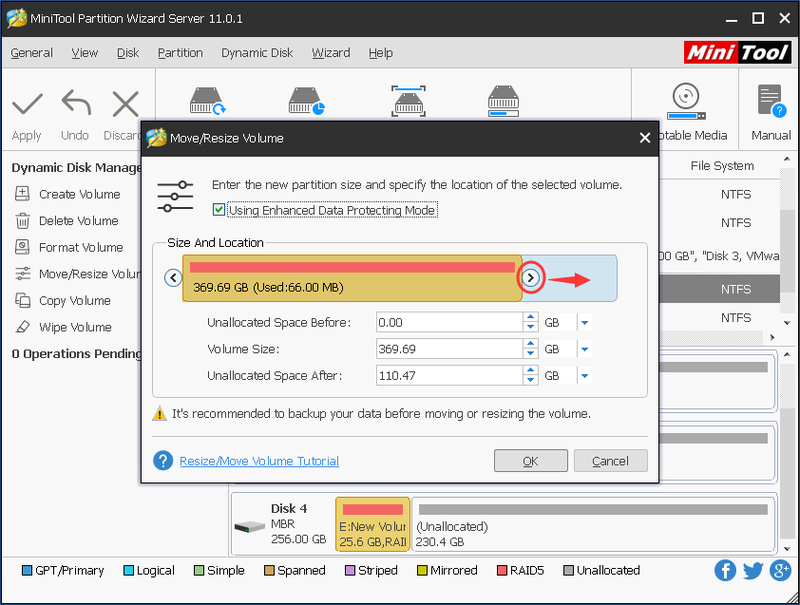This screenshot has width=800, height=605.
Task: Click the Undo arrow icon
Action: click(76, 103)
